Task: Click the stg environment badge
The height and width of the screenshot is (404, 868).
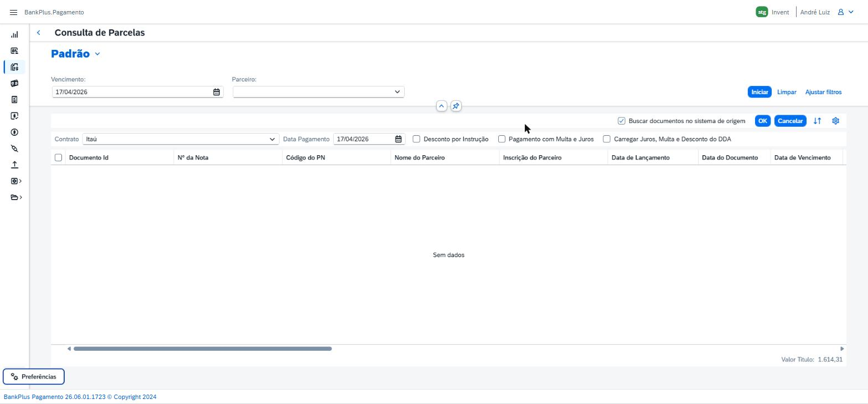Action: pyautogui.click(x=762, y=12)
